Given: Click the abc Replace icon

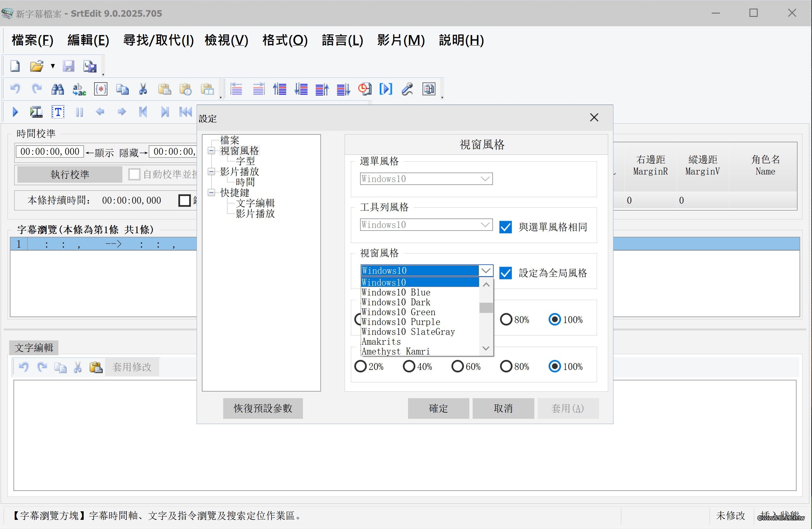Looking at the screenshot, I should tap(79, 89).
